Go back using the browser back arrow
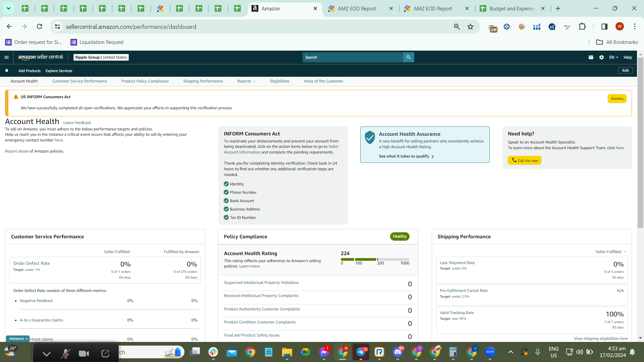Image resolution: width=644 pixels, height=362 pixels. click(x=9, y=26)
